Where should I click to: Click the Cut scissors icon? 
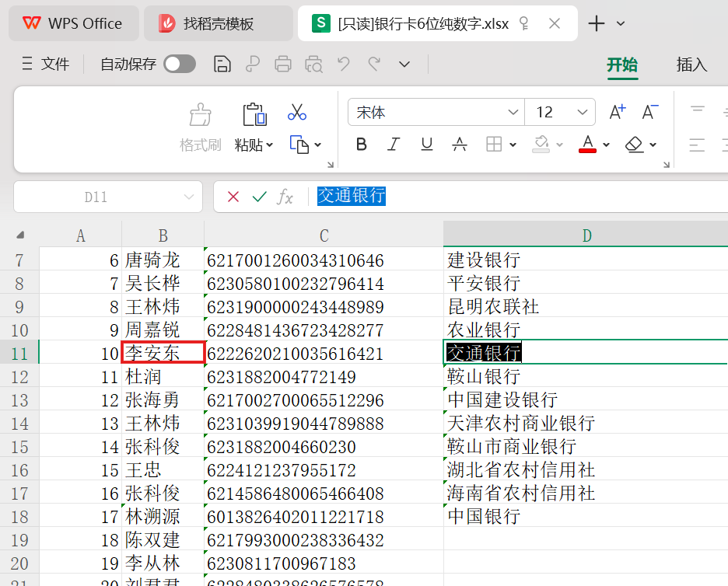pyautogui.click(x=296, y=112)
